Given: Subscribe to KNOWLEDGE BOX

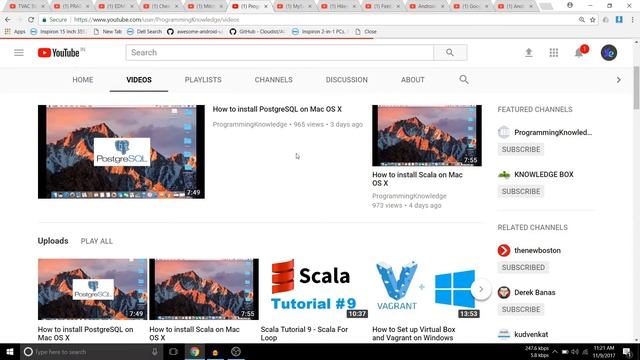Looking at the screenshot, I should coord(521,191).
